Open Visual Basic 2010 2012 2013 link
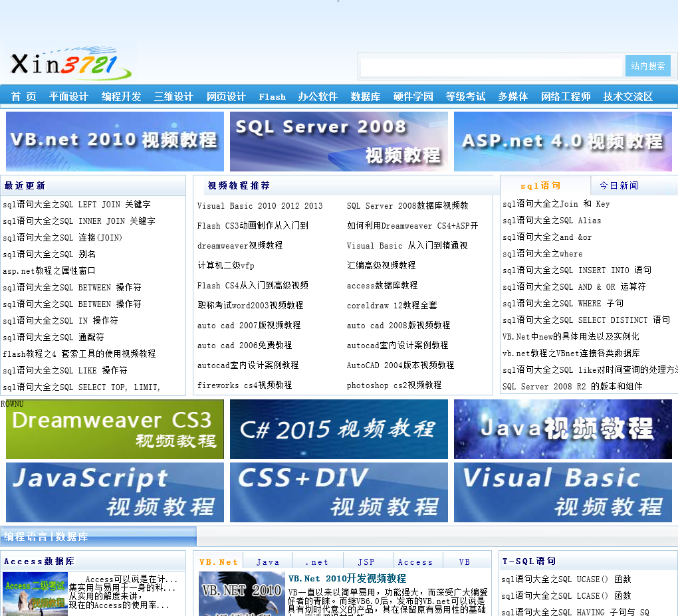678x616 pixels. click(260, 206)
